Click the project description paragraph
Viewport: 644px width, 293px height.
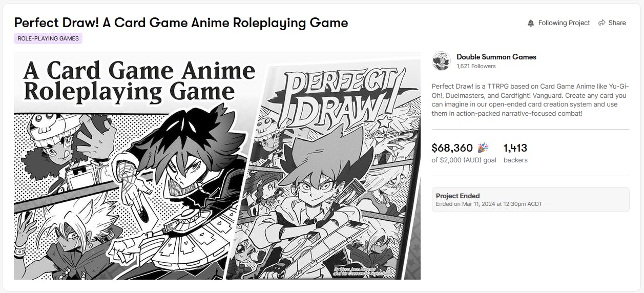(530, 99)
